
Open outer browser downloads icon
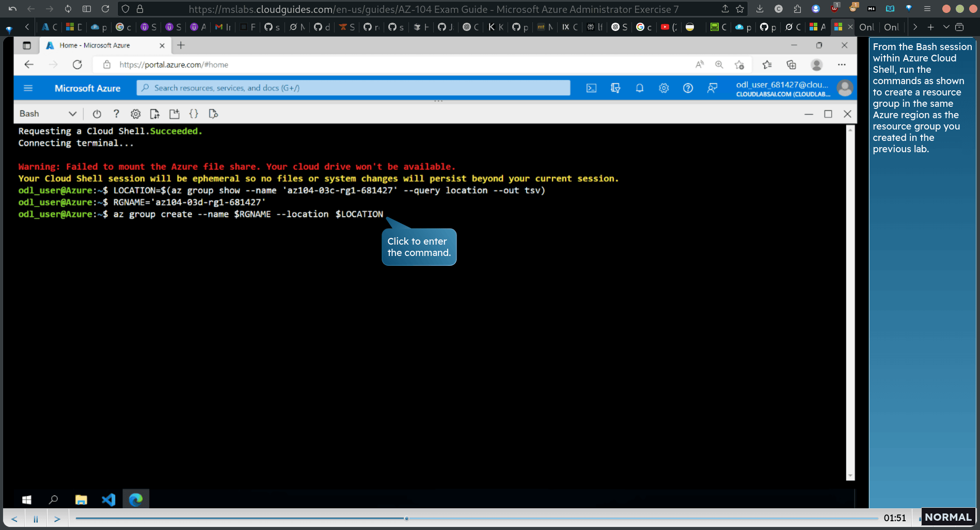pyautogui.click(x=760, y=9)
